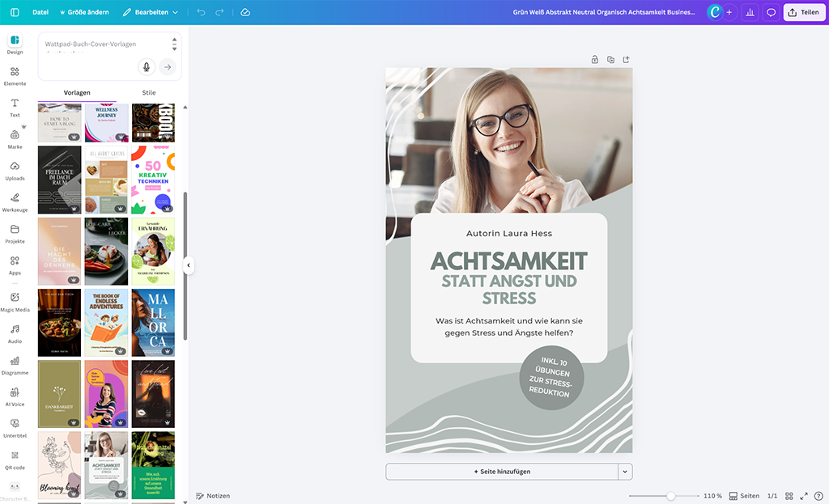Open the Marke sidebar panel

tap(15, 139)
